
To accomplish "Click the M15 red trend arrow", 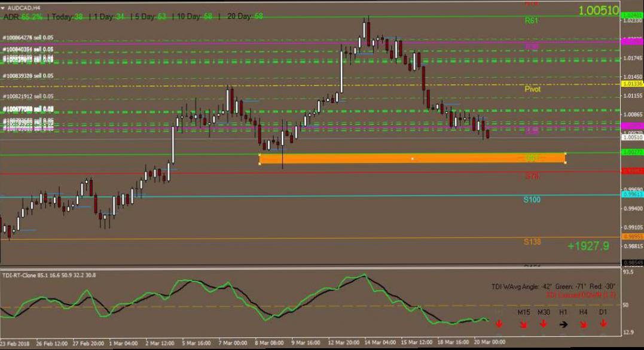I will click(523, 324).
